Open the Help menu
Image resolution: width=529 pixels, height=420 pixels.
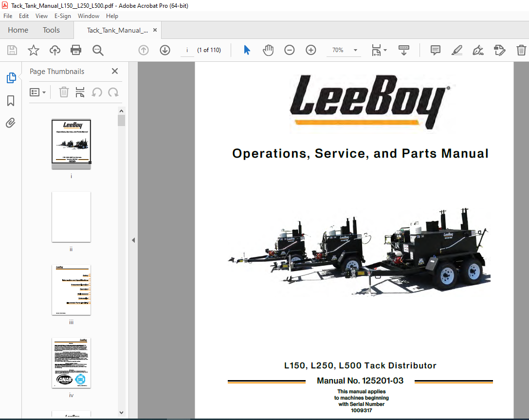[x=112, y=16]
